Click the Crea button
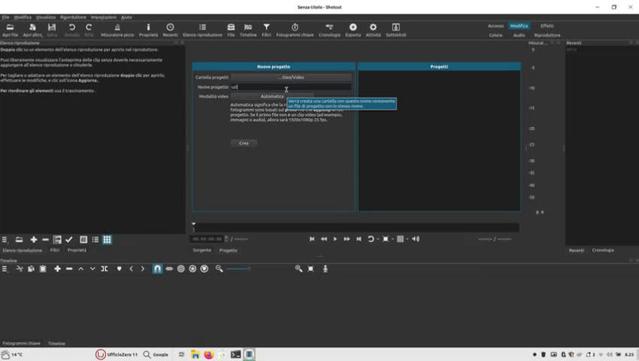Screen dimensions: 639x361 244,143
